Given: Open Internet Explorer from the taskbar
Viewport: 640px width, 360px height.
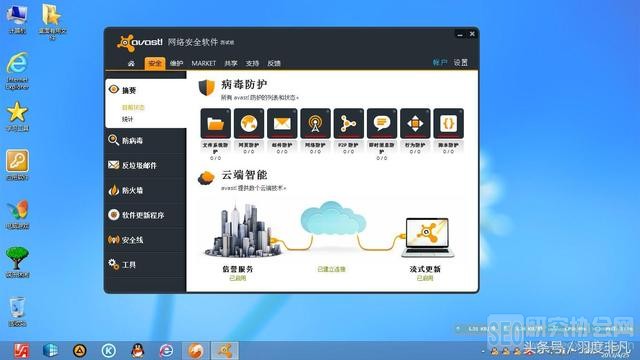Looking at the screenshot, I should (166, 350).
